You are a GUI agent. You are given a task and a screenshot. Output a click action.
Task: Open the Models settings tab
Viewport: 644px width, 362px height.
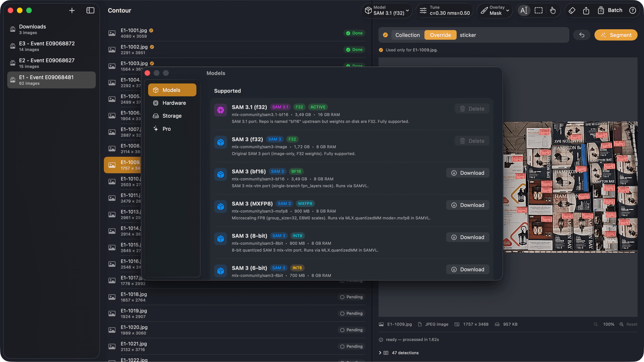[x=172, y=90]
